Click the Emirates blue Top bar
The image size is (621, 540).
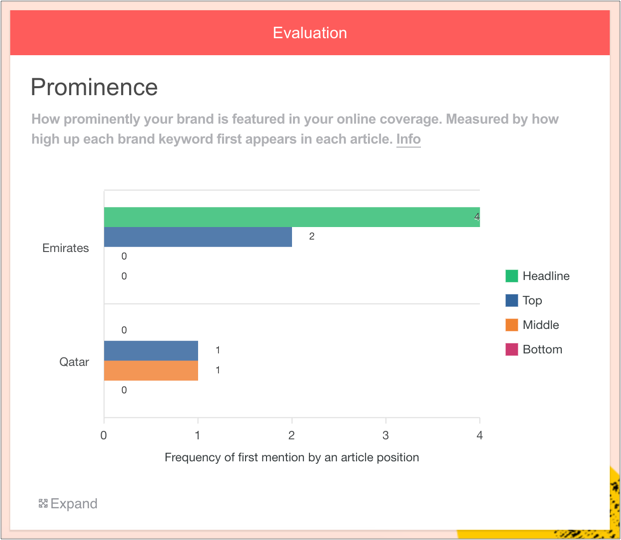[x=198, y=237]
